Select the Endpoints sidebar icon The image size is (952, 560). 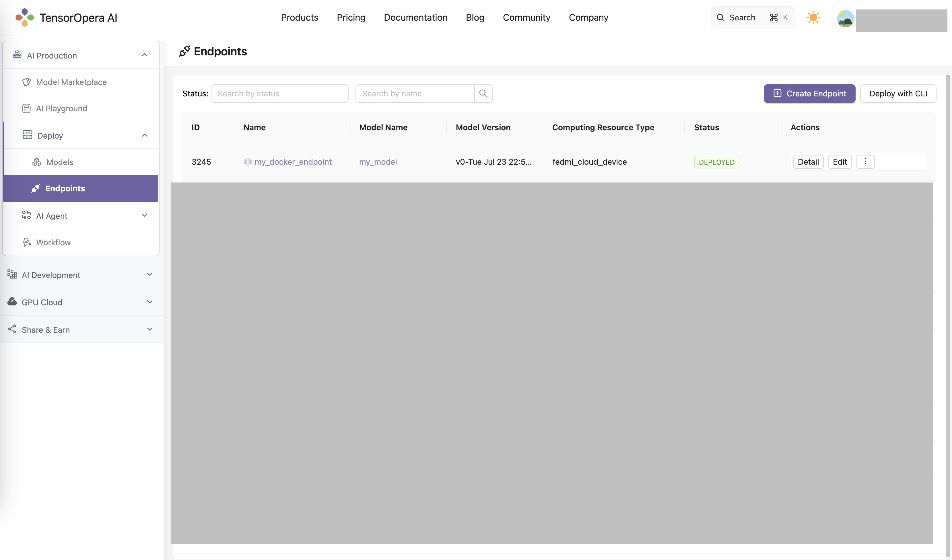[36, 188]
